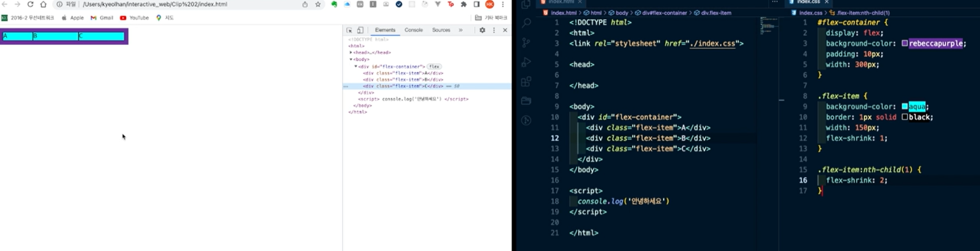Viewport: 980px width, 251px height.
Task: Switch to the DevTools Elements tab
Action: point(385,30)
